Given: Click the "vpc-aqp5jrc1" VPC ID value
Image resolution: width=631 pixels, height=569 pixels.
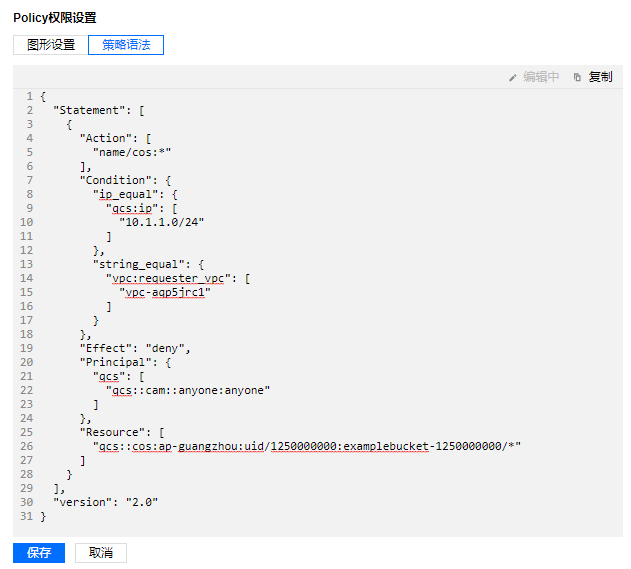Looking at the screenshot, I should point(165,292).
